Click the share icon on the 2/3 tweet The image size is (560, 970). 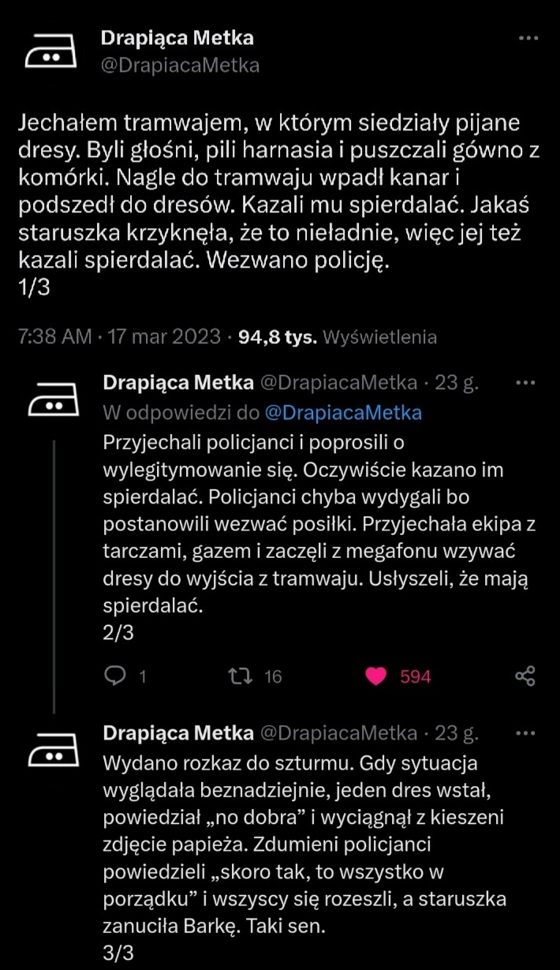coord(525,676)
